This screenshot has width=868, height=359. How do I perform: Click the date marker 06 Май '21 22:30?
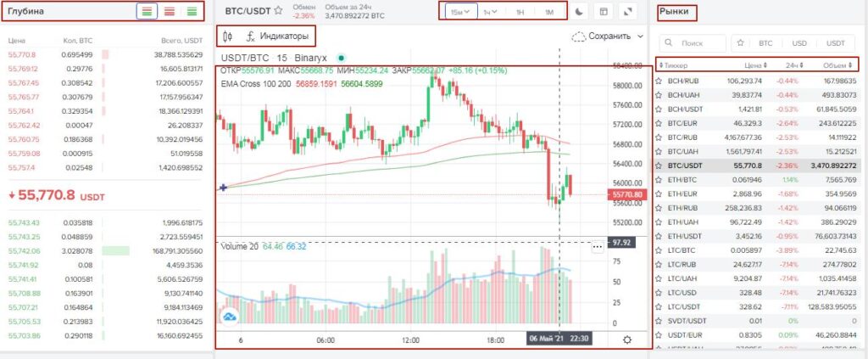click(559, 339)
